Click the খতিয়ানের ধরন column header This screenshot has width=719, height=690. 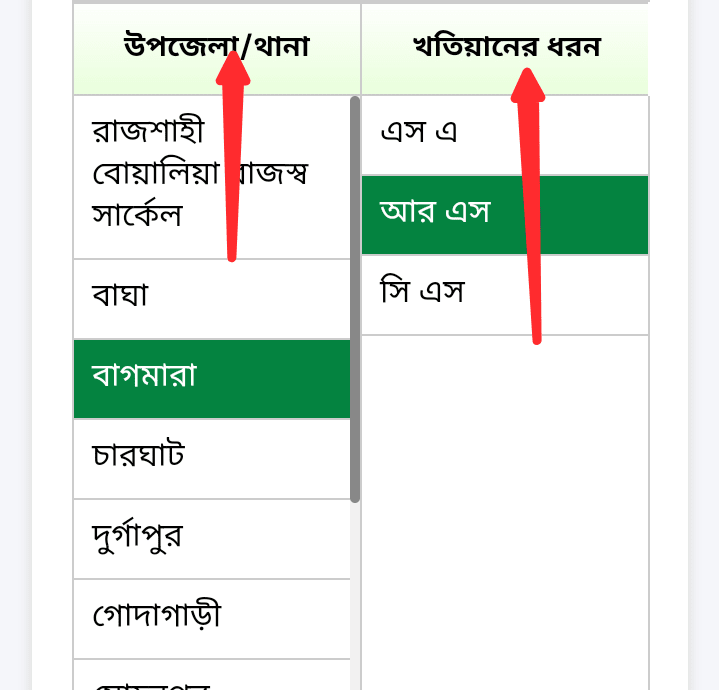coord(505,48)
